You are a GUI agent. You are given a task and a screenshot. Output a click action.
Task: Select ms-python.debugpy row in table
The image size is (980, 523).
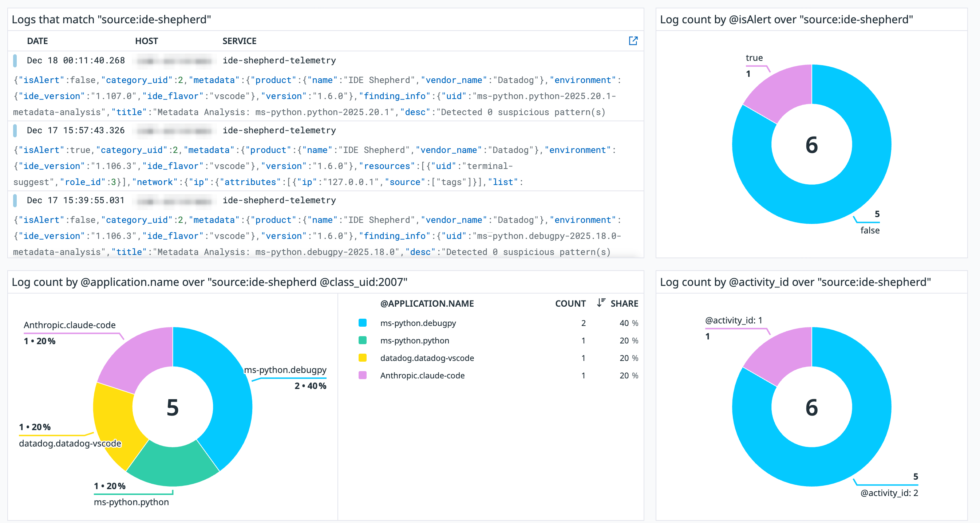pos(498,323)
